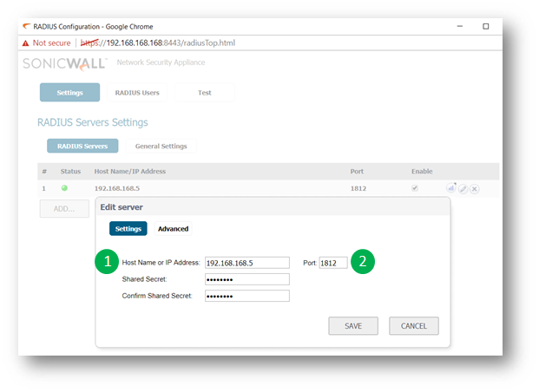The height and width of the screenshot is (392, 539).
Task: Click into the Port field
Action: 333,263
